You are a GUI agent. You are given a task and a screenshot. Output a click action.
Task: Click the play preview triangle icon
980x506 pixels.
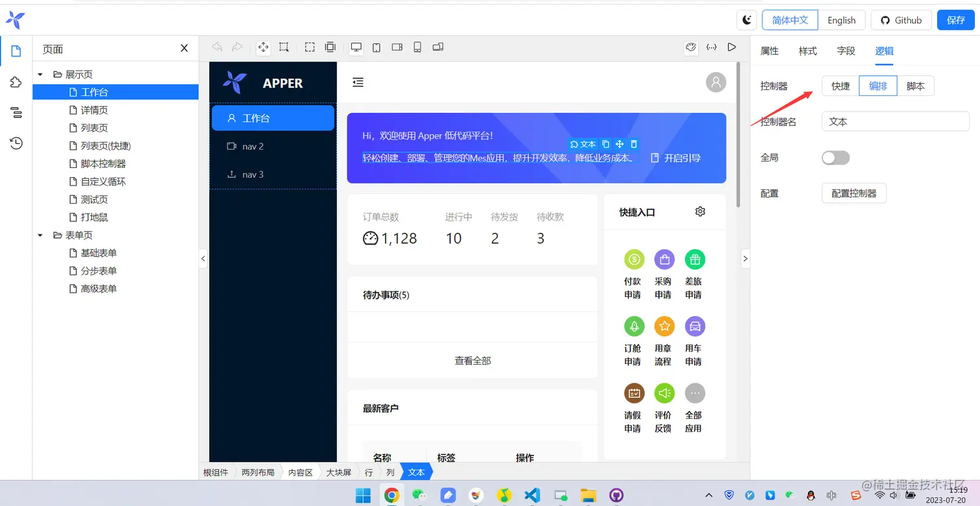click(x=732, y=47)
